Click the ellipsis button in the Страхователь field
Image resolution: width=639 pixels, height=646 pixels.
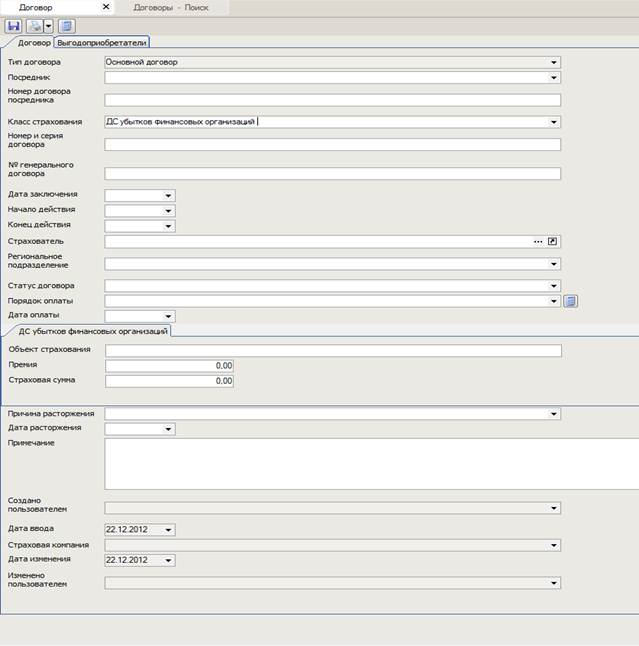click(x=537, y=242)
